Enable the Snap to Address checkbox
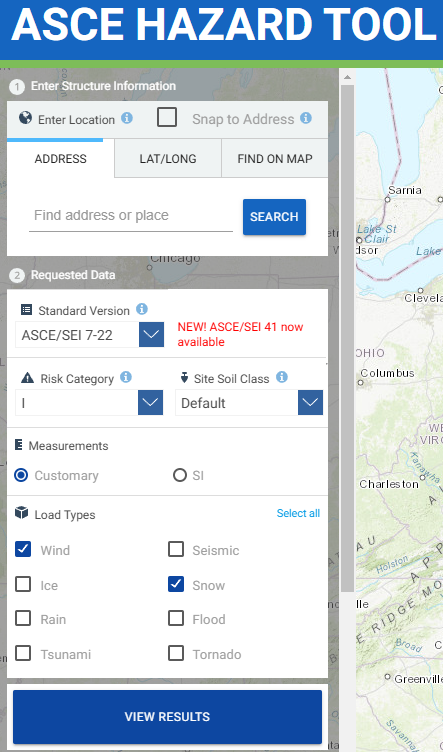 click(167, 118)
